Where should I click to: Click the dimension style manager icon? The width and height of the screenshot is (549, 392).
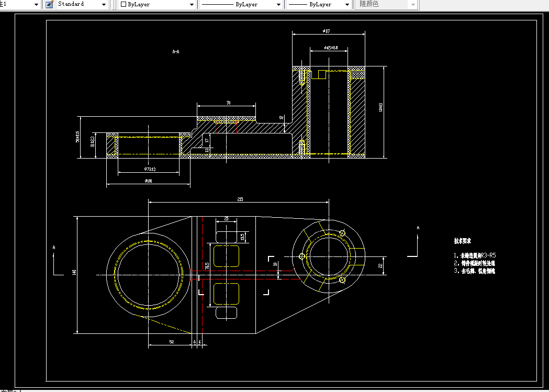49,4
